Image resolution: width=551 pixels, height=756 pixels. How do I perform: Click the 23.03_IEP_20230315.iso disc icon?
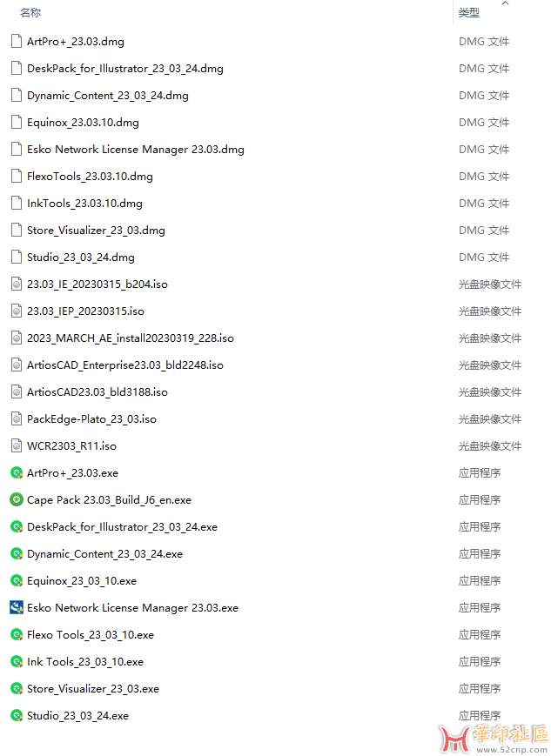click(x=17, y=311)
